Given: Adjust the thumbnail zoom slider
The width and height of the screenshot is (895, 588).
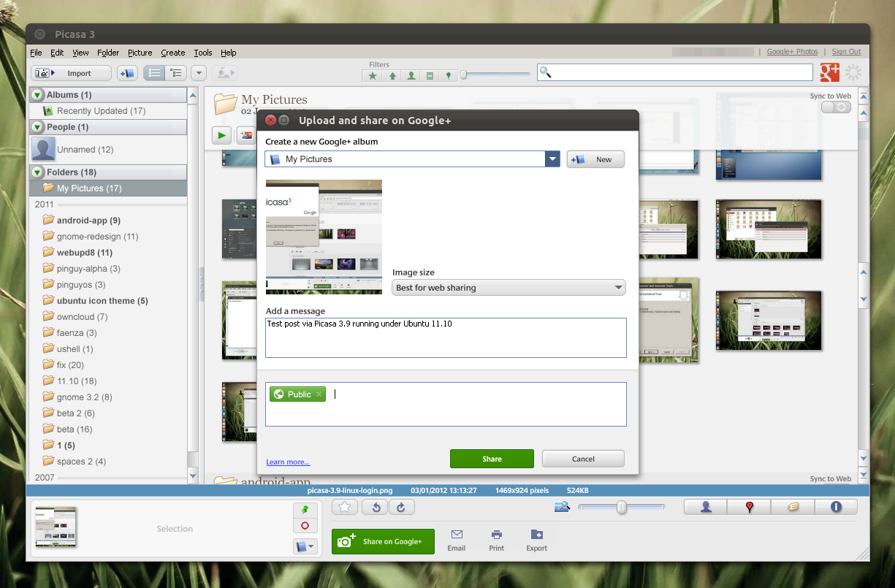Looking at the screenshot, I should point(622,506).
